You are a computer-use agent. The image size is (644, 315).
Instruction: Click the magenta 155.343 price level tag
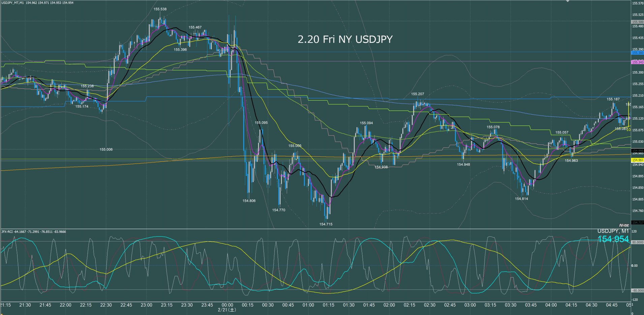coord(637,62)
